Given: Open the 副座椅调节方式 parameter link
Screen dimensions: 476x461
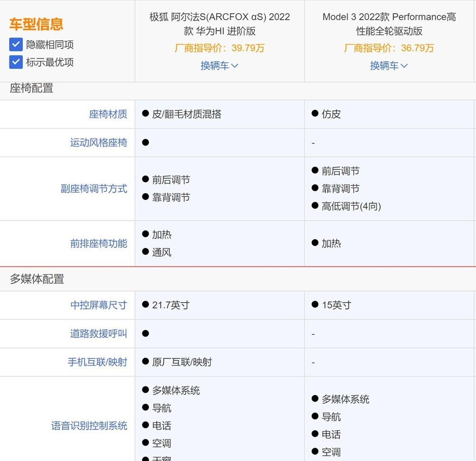Looking at the screenshot, I should coord(94,189).
